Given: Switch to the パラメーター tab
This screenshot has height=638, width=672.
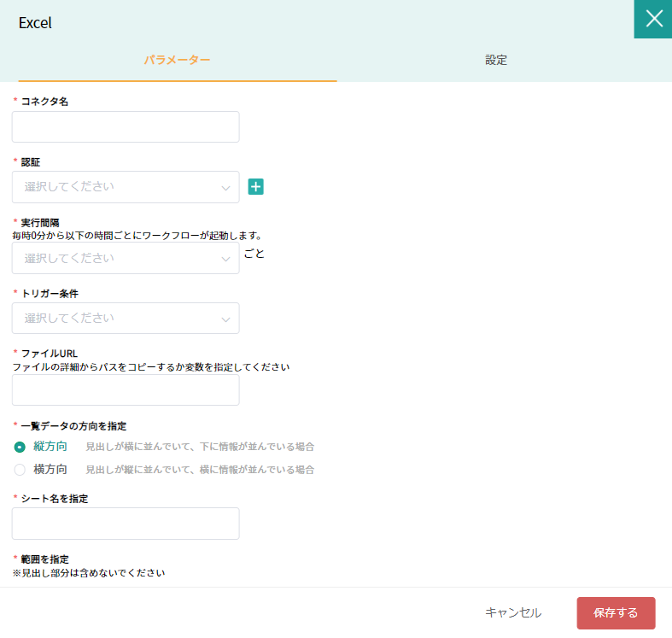Looking at the screenshot, I should tap(177, 60).
